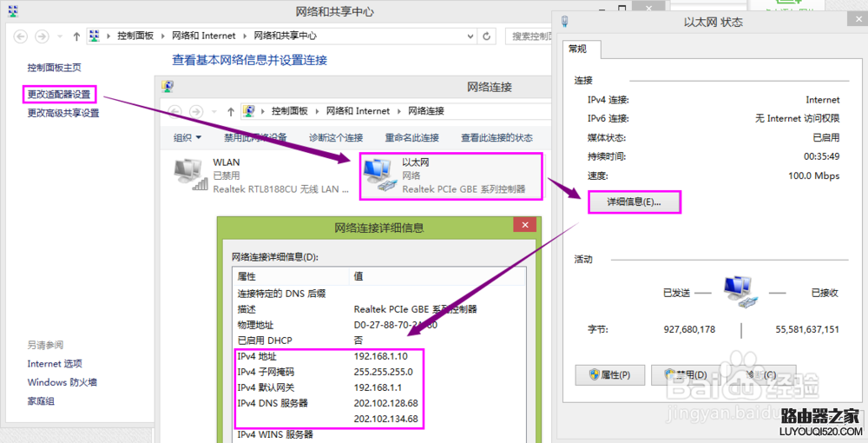The height and width of the screenshot is (443, 868).
Task: Select 连接特定的 DNS 后缀 row
Action: [379, 294]
